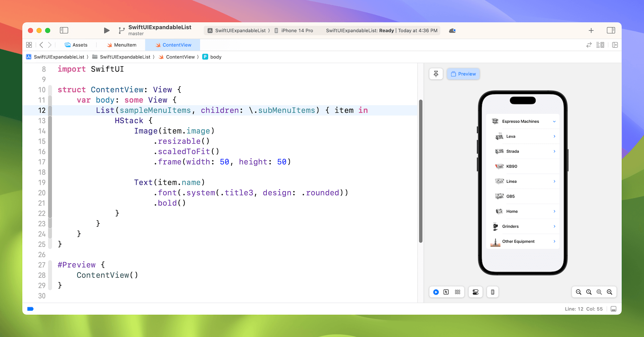Expand the Other Equipment row
Image resolution: width=644 pixels, height=337 pixels.
pos(554,241)
